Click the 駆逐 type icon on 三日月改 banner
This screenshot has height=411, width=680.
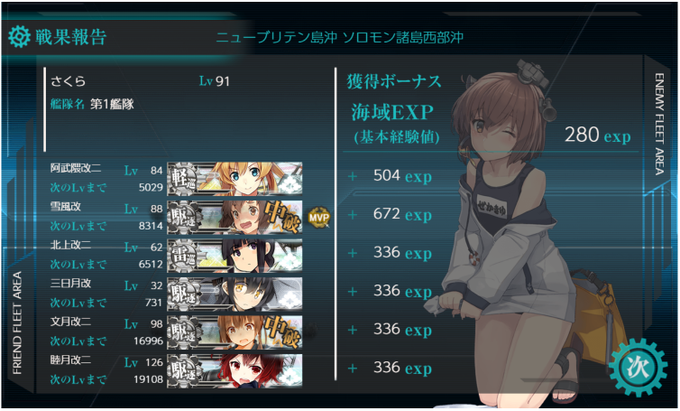[183, 294]
